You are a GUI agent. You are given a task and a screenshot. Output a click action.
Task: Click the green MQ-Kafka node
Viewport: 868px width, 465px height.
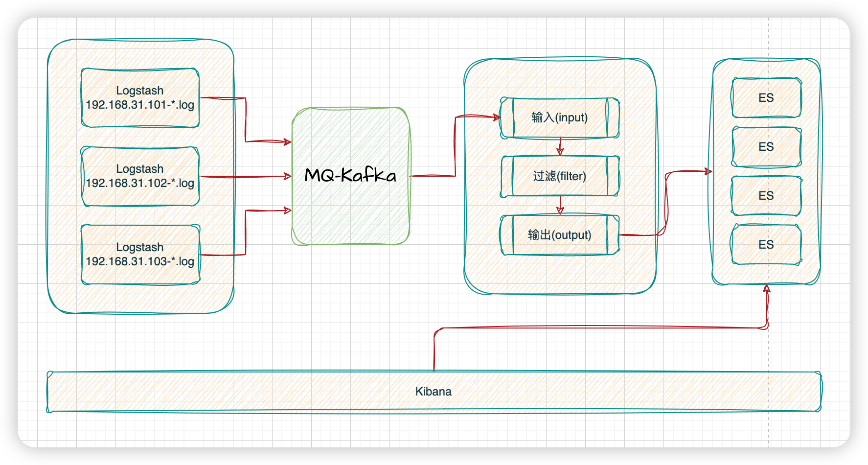[351, 176]
